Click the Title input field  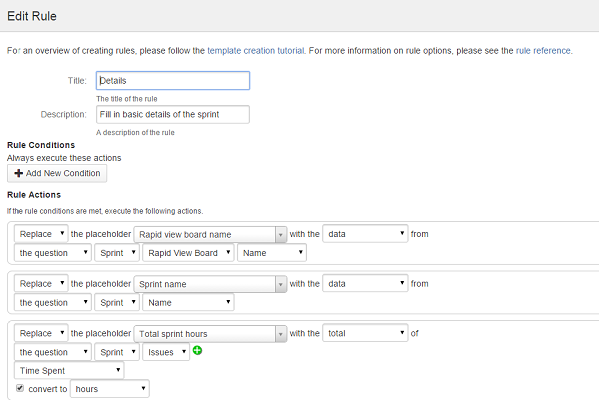pyautogui.click(x=172, y=81)
